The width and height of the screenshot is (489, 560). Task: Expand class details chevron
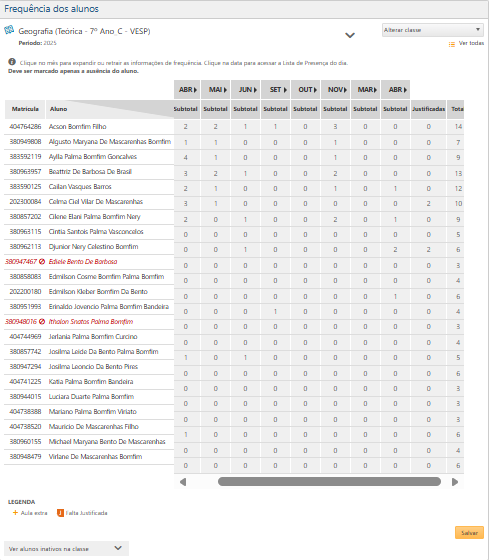[350, 35]
